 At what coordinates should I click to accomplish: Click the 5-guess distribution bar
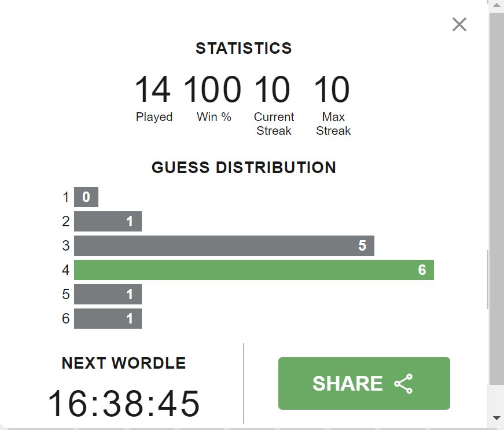pyautogui.click(x=108, y=294)
